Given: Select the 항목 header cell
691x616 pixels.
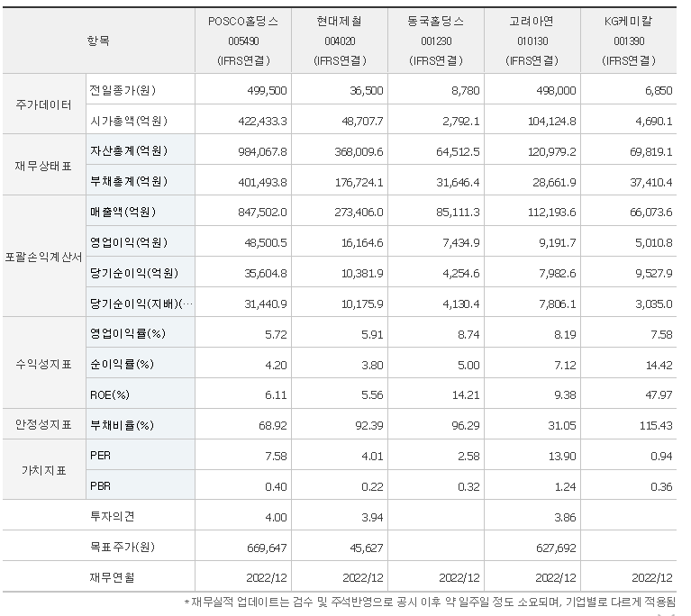Looking at the screenshot, I should click(x=99, y=41).
